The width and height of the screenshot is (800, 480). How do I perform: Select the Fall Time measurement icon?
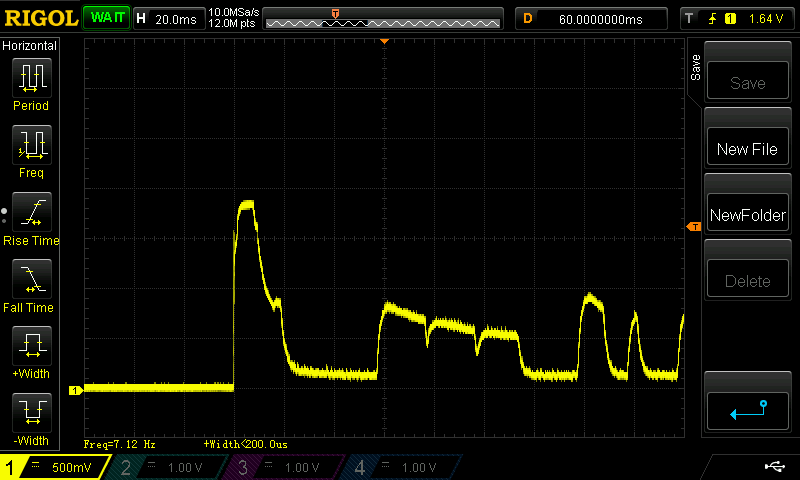[x=32, y=279]
